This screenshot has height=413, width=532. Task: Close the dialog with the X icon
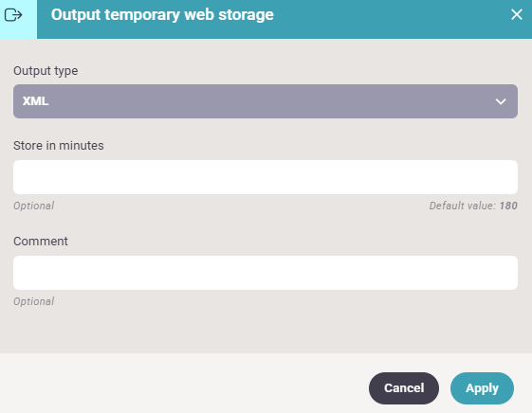point(517,14)
